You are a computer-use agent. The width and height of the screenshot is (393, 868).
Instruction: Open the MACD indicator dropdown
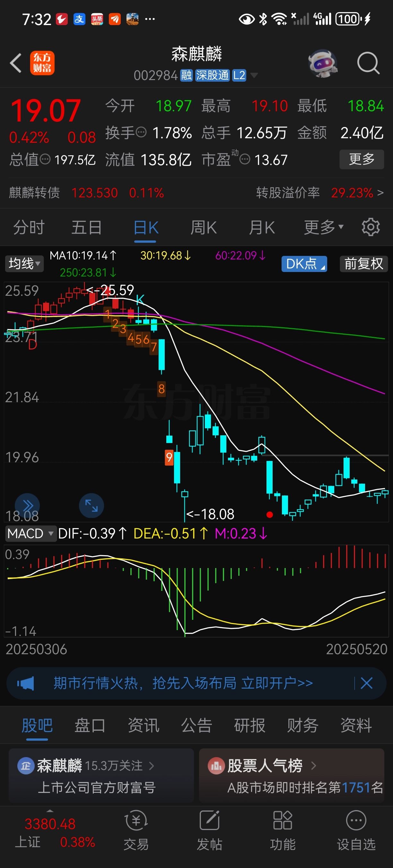pyautogui.click(x=30, y=533)
